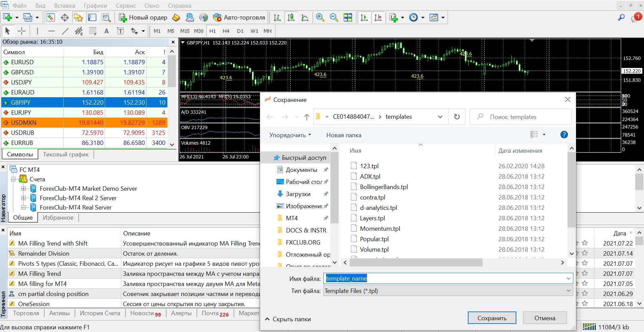Switch to M15 timeframe
The height and width of the screenshot is (332, 644).
coord(185,31)
